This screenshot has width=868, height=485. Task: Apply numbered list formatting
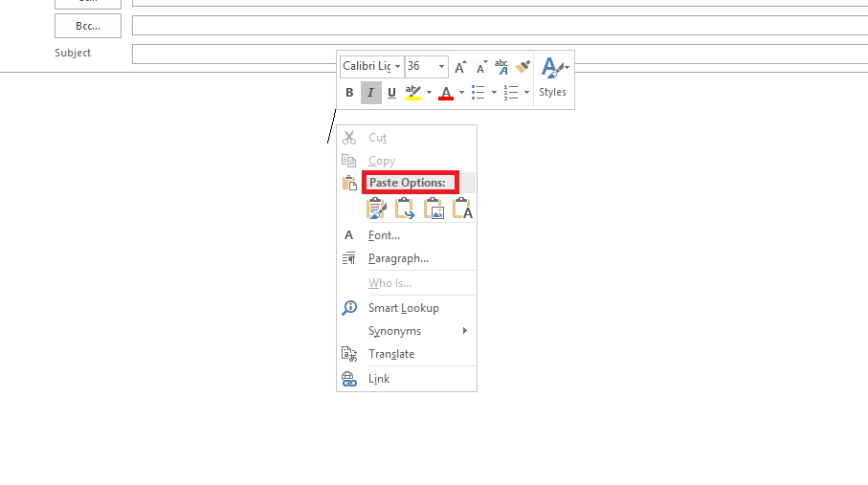pyautogui.click(x=511, y=93)
